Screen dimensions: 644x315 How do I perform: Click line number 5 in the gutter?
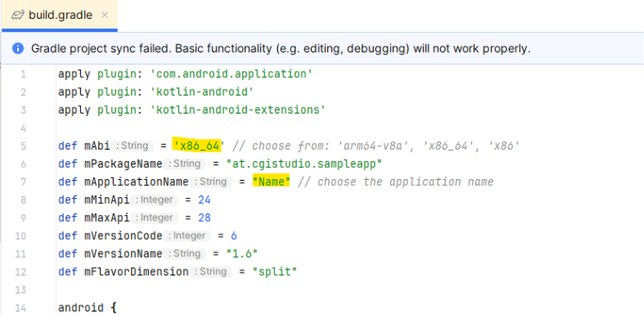(x=22, y=146)
